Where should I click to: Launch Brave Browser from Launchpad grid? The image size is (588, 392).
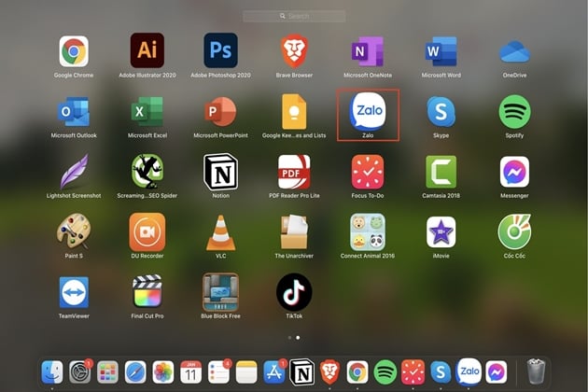point(294,51)
